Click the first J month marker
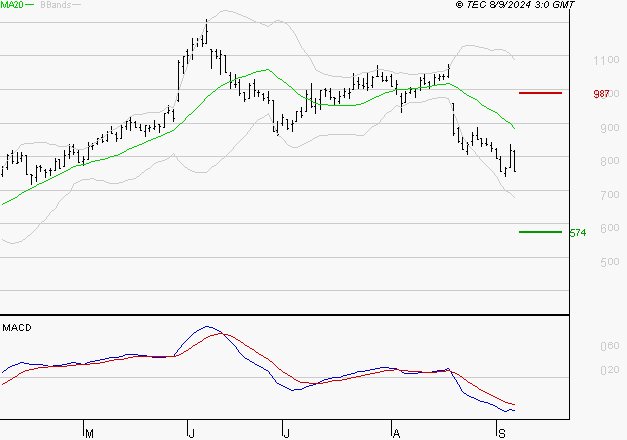This screenshot has height=440, width=627. (x=191, y=433)
